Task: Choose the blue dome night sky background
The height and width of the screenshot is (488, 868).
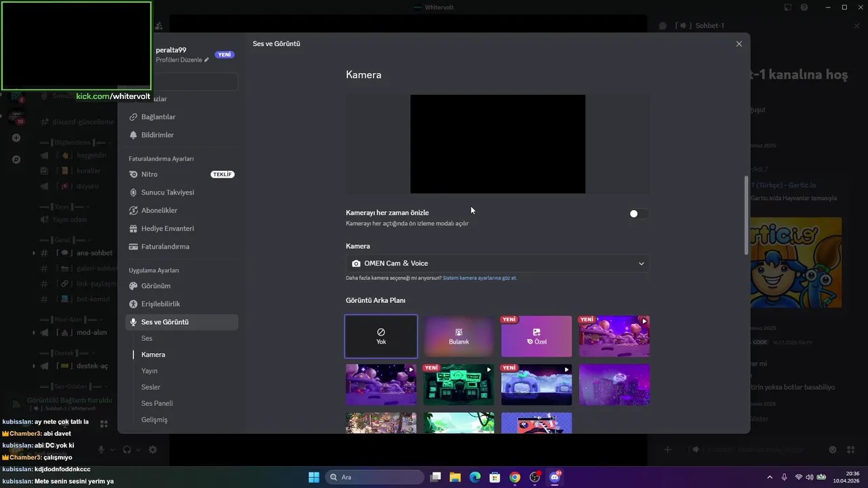Action: point(536,385)
